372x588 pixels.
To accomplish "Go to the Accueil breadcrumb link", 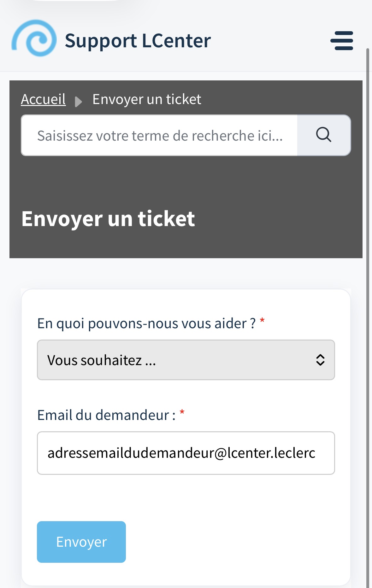I will point(43,99).
